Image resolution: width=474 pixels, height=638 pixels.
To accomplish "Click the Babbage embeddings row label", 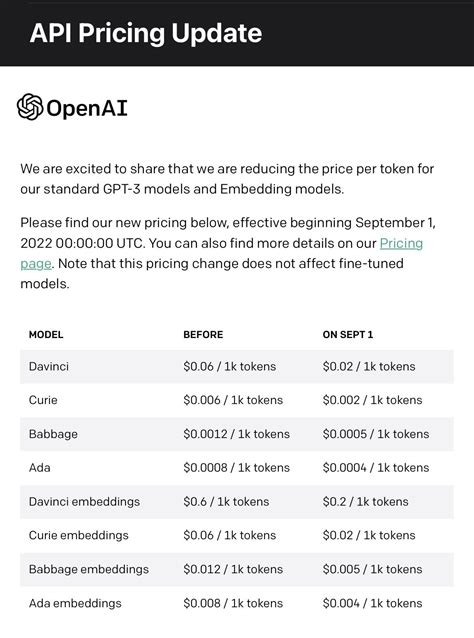I will [89, 569].
